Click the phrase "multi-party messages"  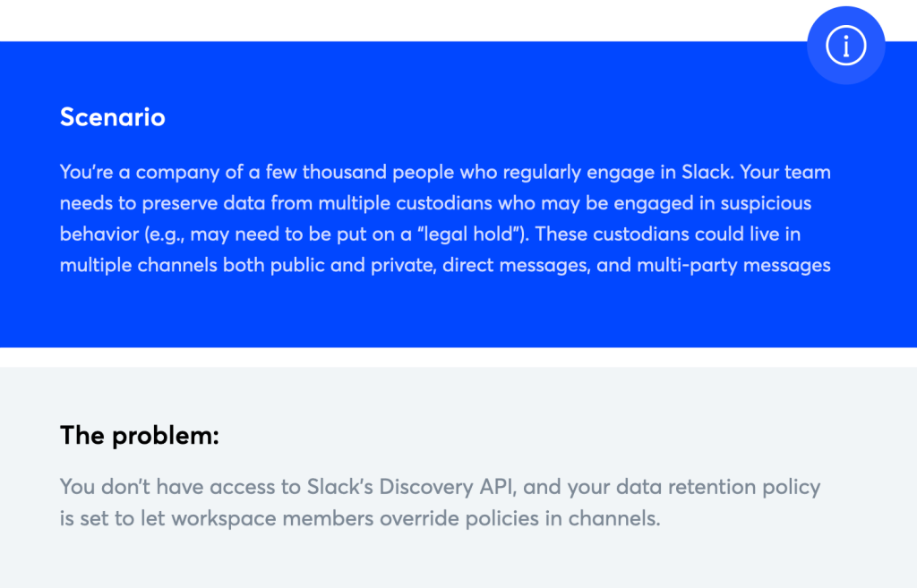[x=734, y=265]
